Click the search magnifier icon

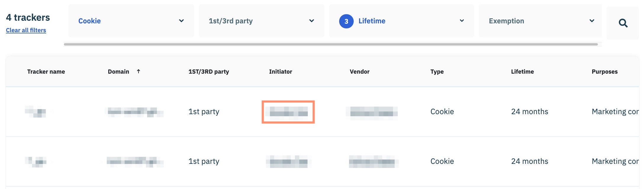623,23
